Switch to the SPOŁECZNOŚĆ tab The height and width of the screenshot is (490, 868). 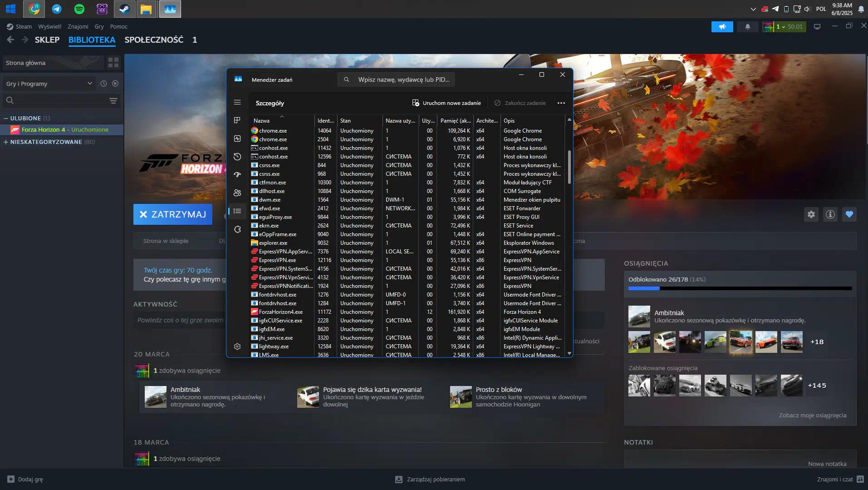[154, 40]
